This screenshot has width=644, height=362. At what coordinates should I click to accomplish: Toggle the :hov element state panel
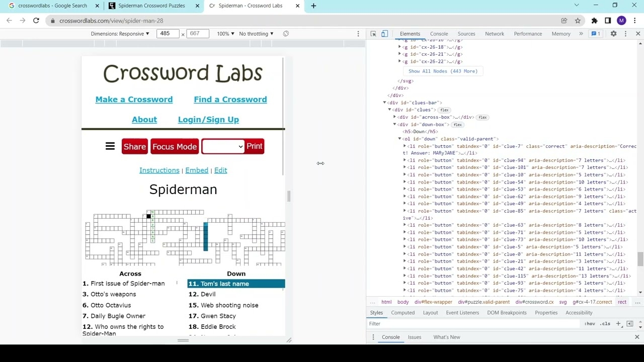click(590, 324)
